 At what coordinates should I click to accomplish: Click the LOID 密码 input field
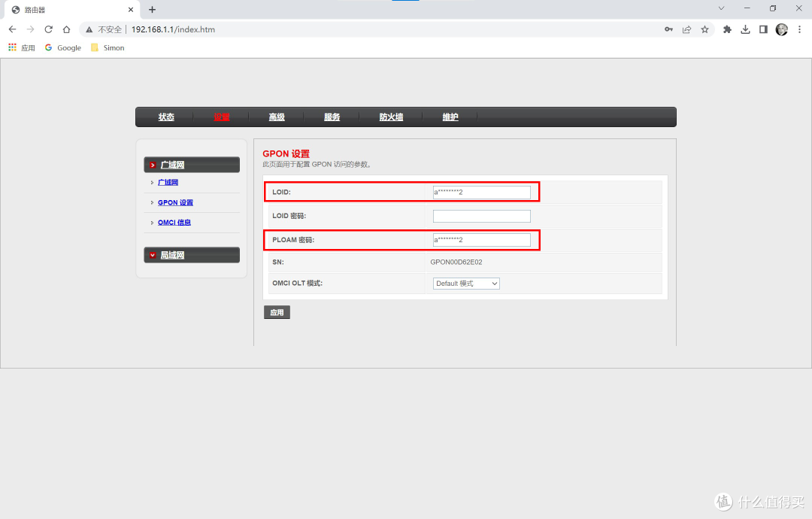(482, 216)
